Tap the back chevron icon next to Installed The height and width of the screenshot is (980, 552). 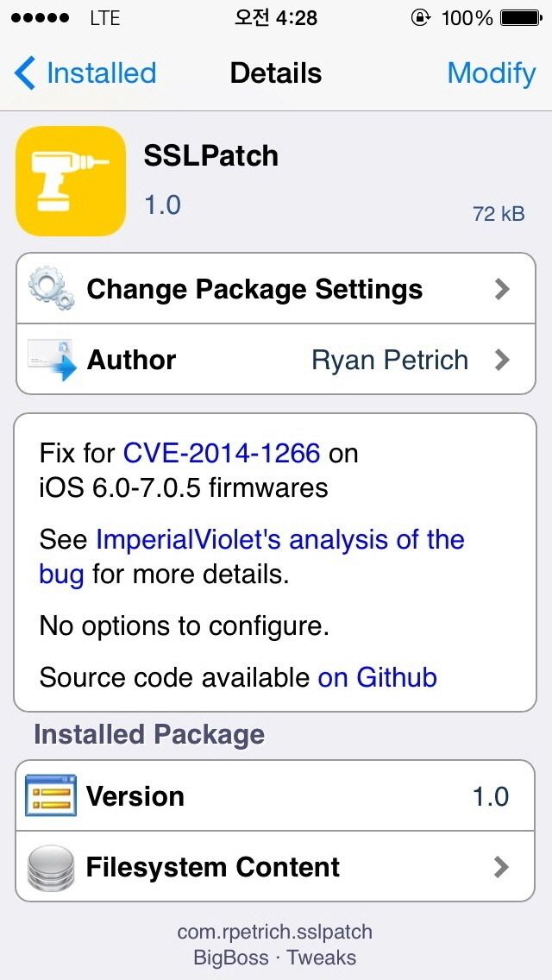pos(25,73)
